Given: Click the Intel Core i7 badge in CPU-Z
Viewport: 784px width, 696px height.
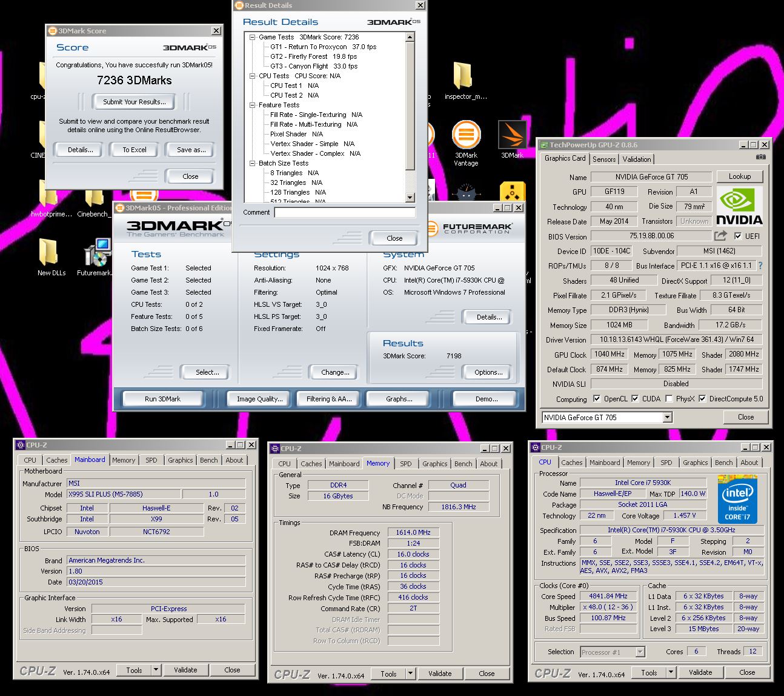Looking at the screenshot, I should click(x=737, y=500).
